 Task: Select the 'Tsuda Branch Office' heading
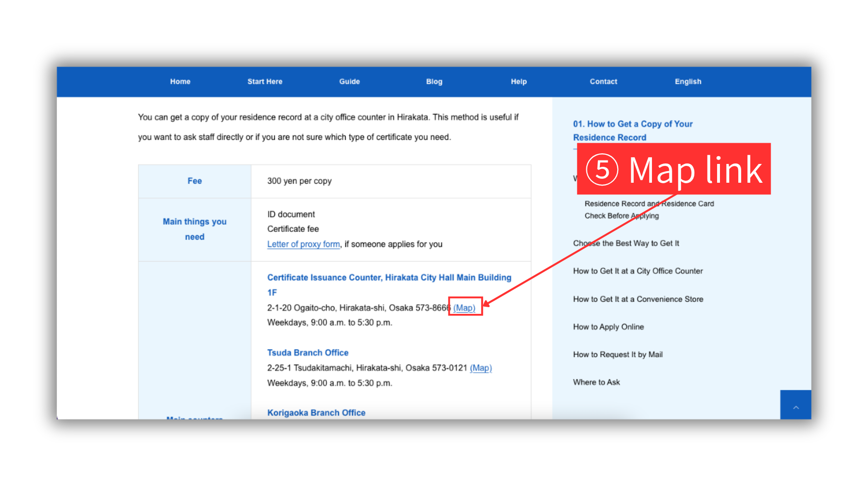(308, 352)
